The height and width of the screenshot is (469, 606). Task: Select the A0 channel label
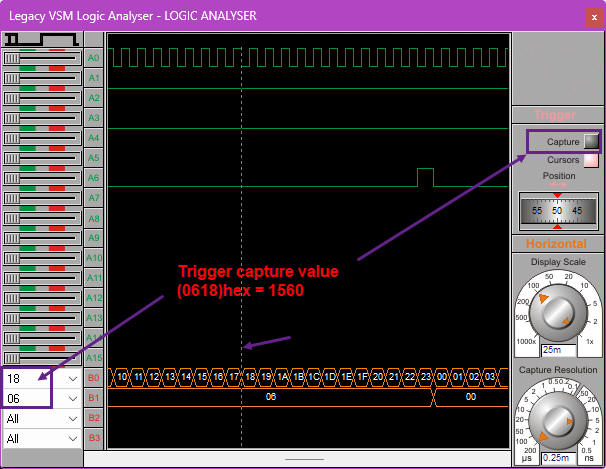point(94,58)
